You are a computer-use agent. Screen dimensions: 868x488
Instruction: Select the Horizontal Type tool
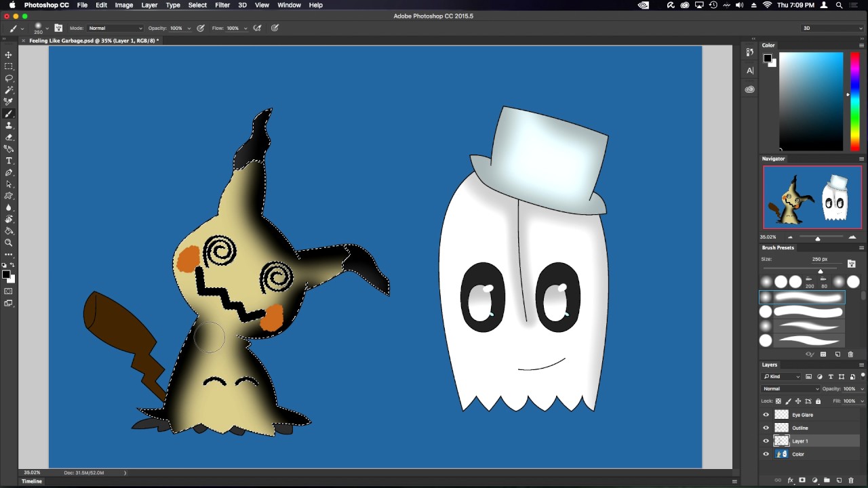click(x=9, y=161)
